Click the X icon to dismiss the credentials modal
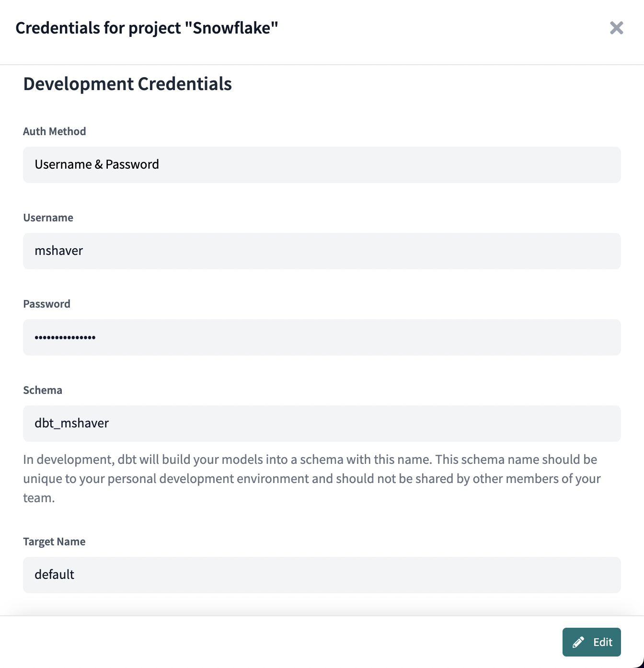This screenshot has width=644, height=668. 617,28
